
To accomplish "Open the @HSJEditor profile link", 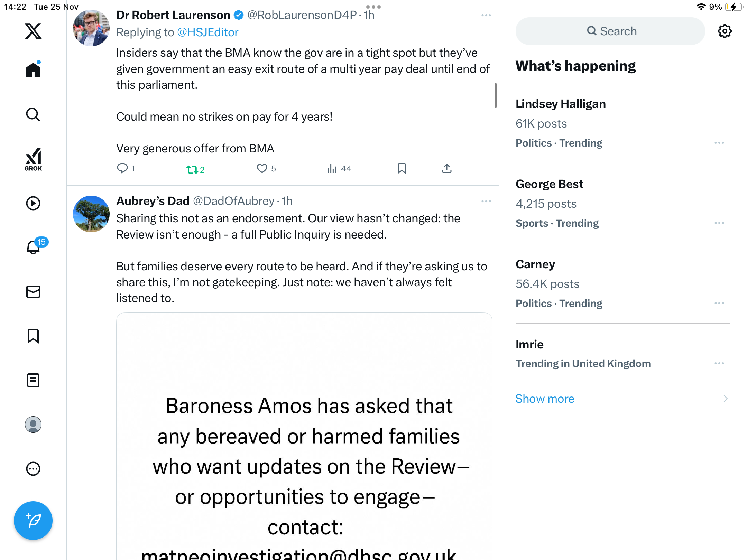I will (x=207, y=32).
